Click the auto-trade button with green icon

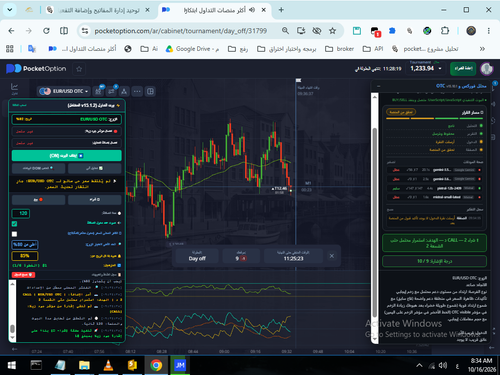click(x=95, y=168)
